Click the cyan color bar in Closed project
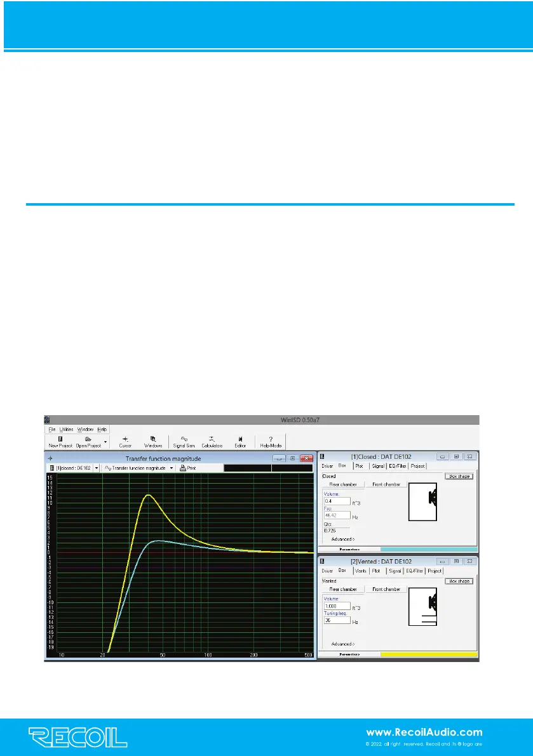The height and width of the screenshot is (756, 533). pos(429,549)
